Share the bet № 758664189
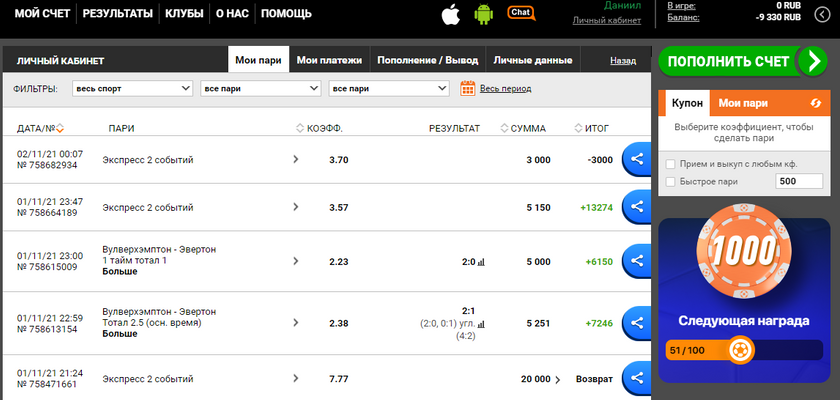The width and height of the screenshot is (840, 400). [x=634, y=207]
